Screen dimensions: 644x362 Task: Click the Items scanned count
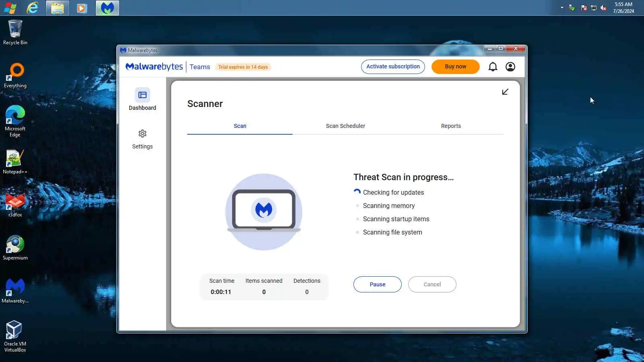click(x=264, y=292)
